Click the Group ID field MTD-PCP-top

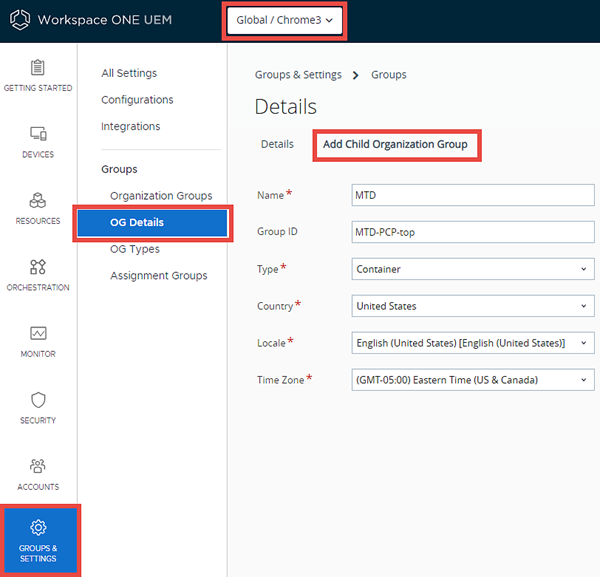click(473, 232)
